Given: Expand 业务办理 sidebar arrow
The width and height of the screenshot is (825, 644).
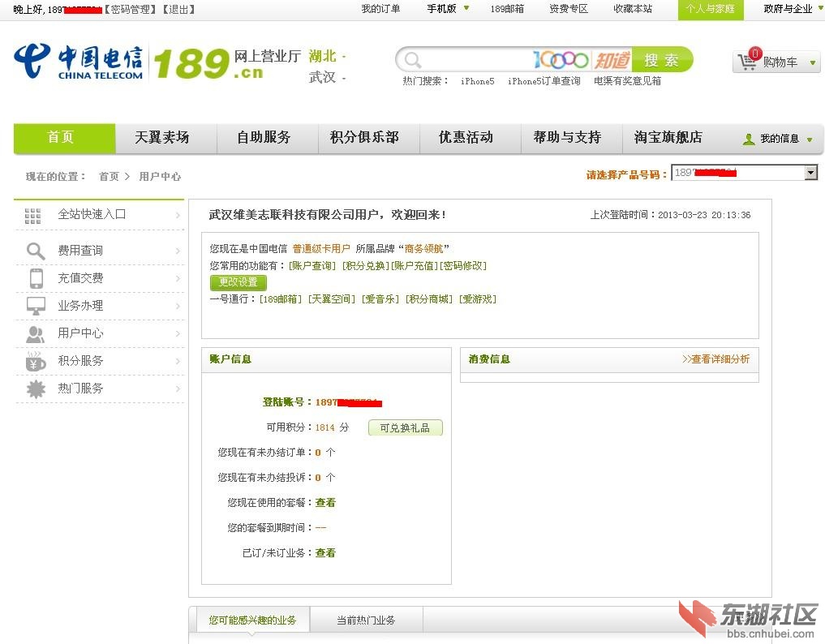Looking at the screenshot, I should point(178,306).
